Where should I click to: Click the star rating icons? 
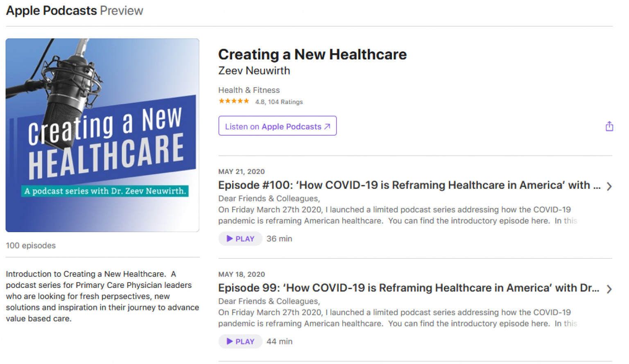(x=234, y=101)
